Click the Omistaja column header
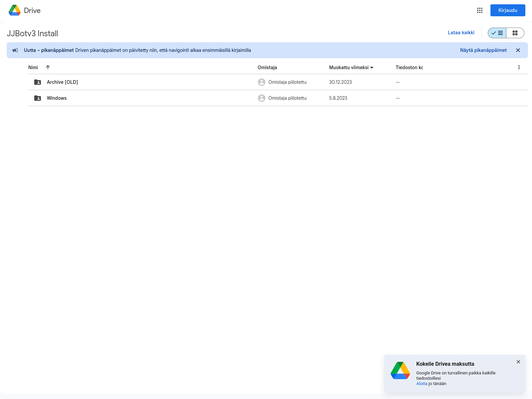 pos(267,67)
